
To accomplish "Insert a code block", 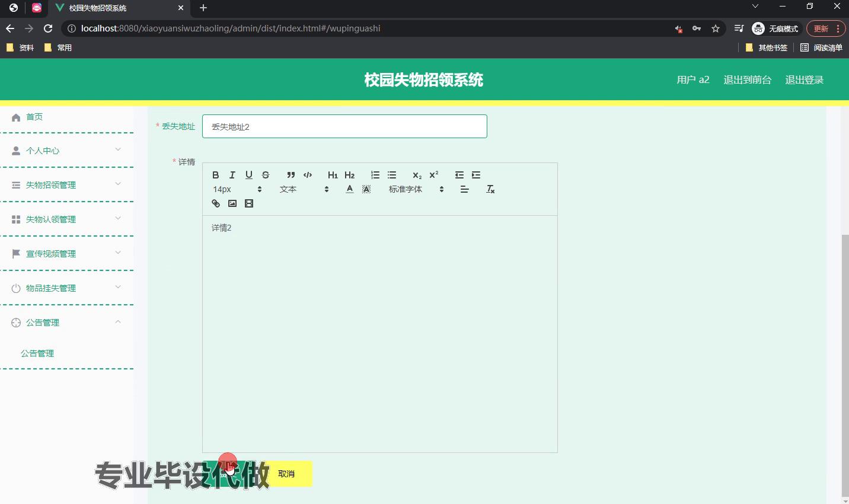I will 308,175.
